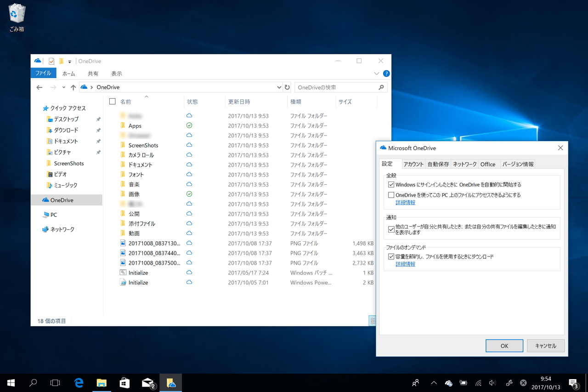Image resolution: width=588 pixels, height=392 pixels.
Task: Expand the Explorer ribbon chevron
Action: point(376,74)
